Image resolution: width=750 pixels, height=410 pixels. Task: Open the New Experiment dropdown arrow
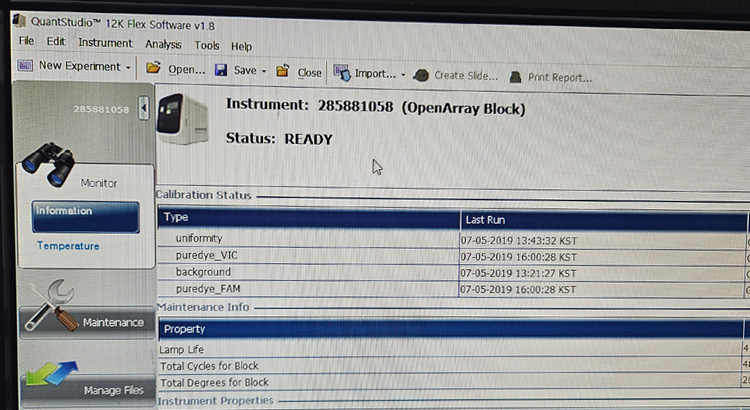coord(129,68)
